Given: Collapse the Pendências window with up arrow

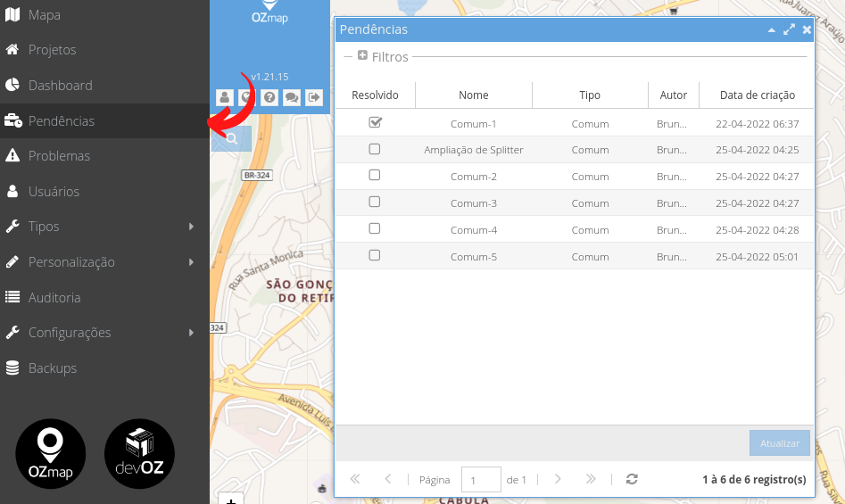Looking at the screenshot, I should [x=772, y=30].
